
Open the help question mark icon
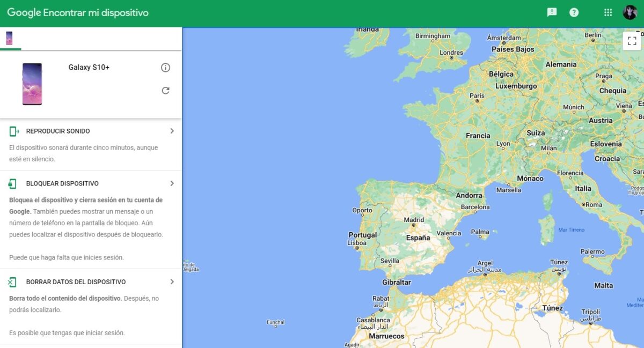pyautogui.click(x=574, y=12)
